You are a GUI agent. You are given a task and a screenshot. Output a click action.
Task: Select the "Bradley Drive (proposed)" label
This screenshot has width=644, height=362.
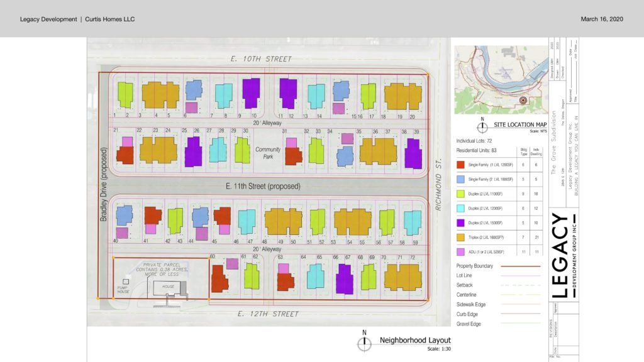[x=104, y=184]
